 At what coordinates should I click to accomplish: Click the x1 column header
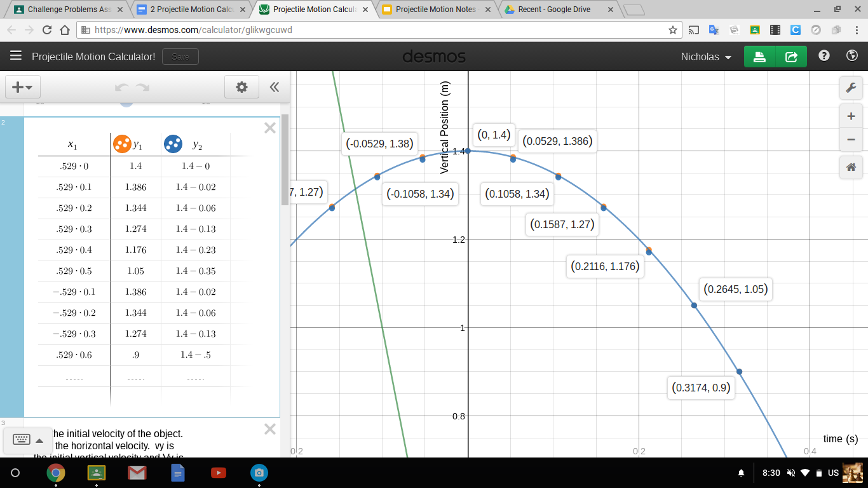tap(72, 145)
